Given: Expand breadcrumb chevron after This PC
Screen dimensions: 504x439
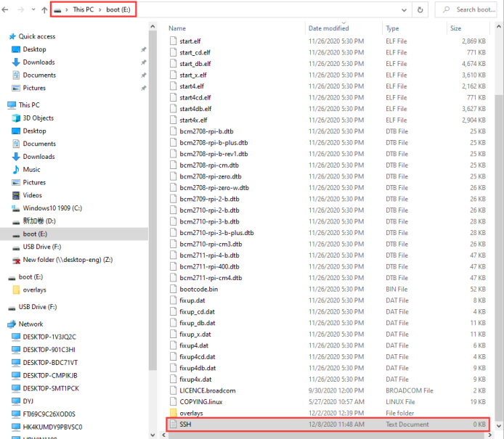Looking at the screenshot, I should 99,9.
